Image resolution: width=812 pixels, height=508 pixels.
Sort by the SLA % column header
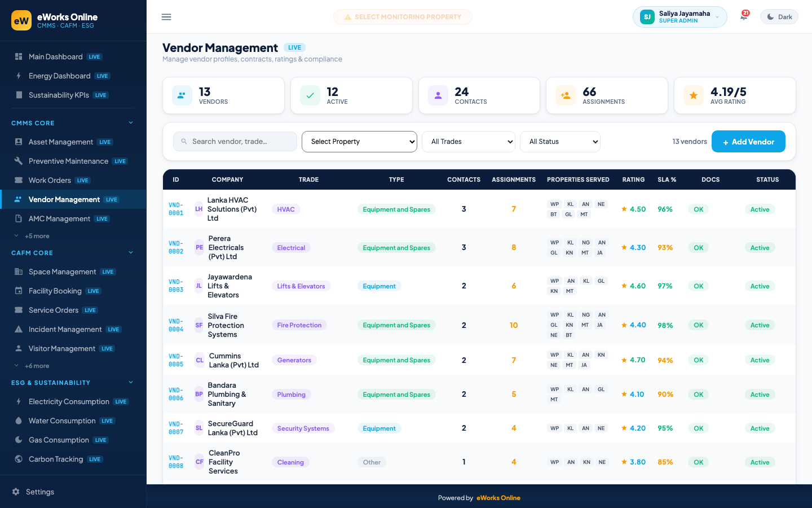tap(667, 179)
